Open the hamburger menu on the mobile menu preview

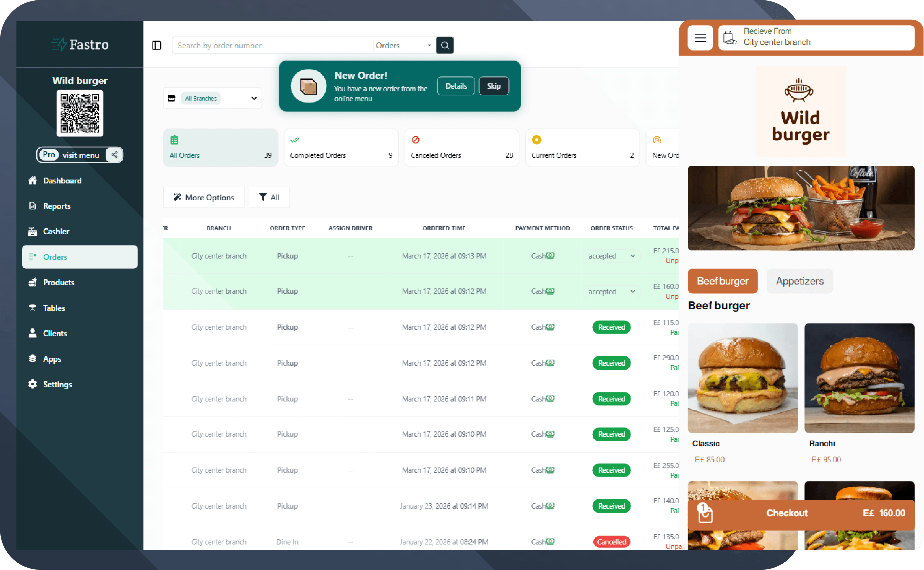coord(700,38)
